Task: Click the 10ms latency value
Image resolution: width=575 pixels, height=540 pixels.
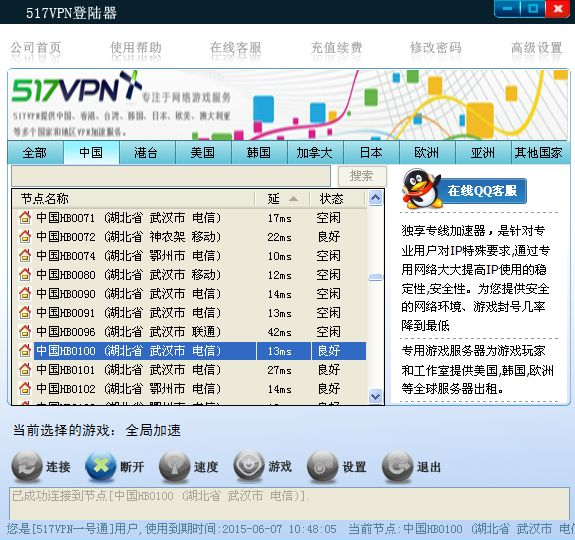Action: point(279,256)
